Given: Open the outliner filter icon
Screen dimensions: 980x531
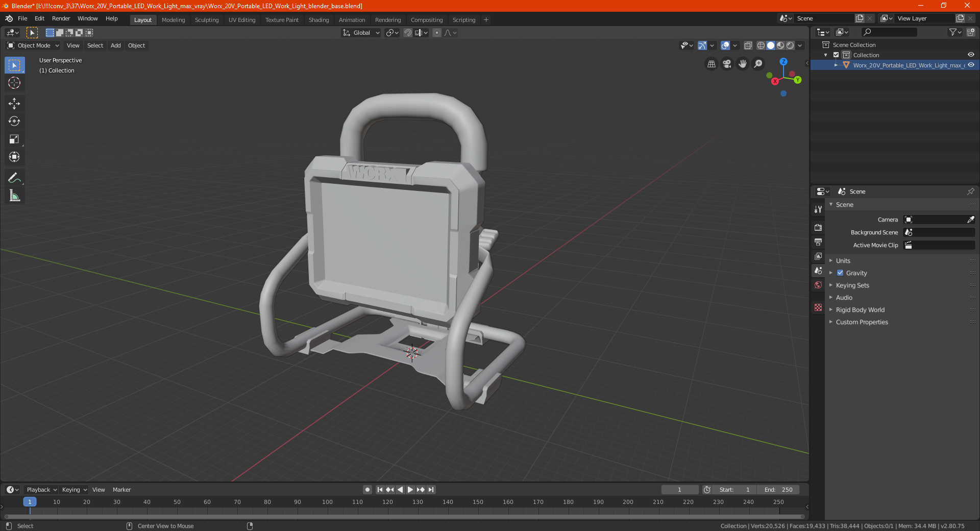Looking at the screenshot, I should [x=954, y=32].
